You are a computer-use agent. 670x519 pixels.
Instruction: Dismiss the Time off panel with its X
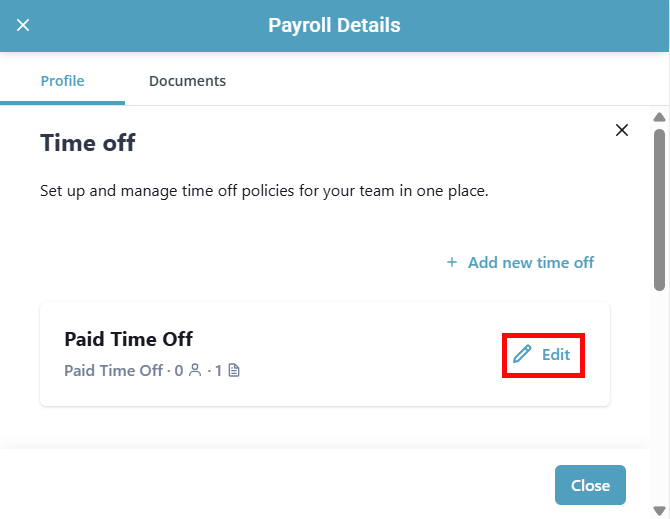pyautogui.click(x=622, y=130)
